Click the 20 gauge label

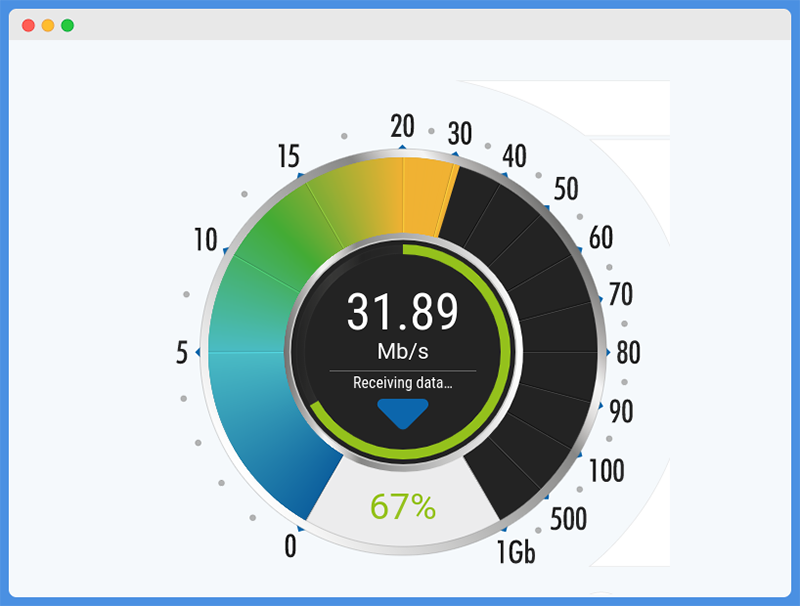403,126
